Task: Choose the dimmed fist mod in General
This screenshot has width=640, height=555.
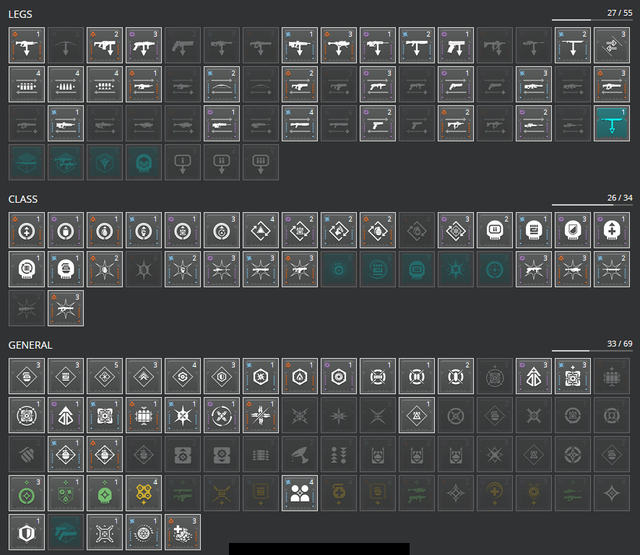Action: point(27,455)
